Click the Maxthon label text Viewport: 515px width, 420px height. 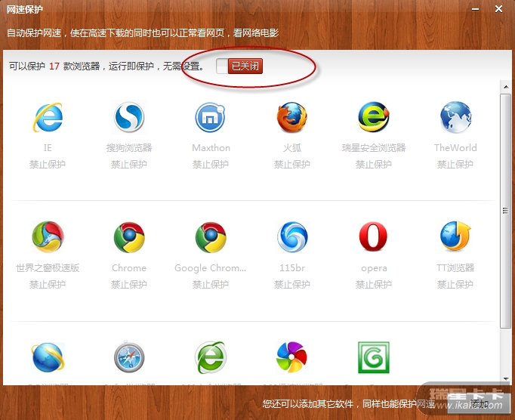coord(211,148)
